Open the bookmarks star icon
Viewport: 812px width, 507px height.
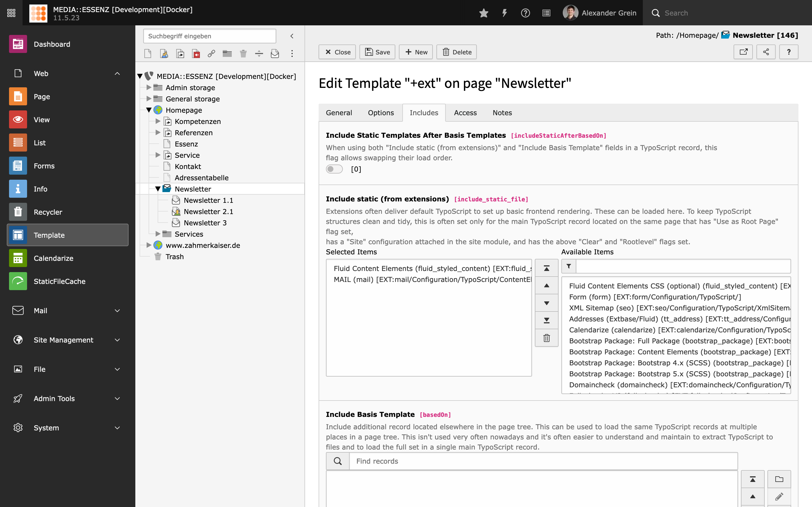pyautogui.click(x=484, y=13)
